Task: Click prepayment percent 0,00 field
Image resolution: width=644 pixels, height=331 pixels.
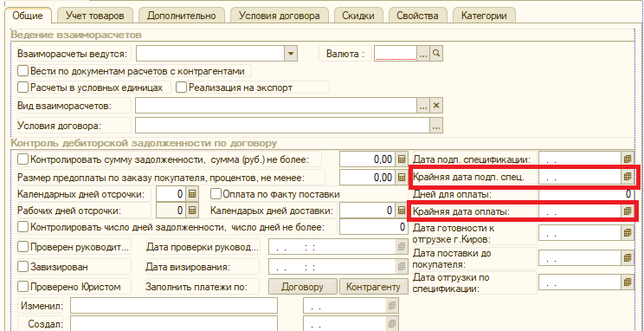Action: (x=368, y=178)
